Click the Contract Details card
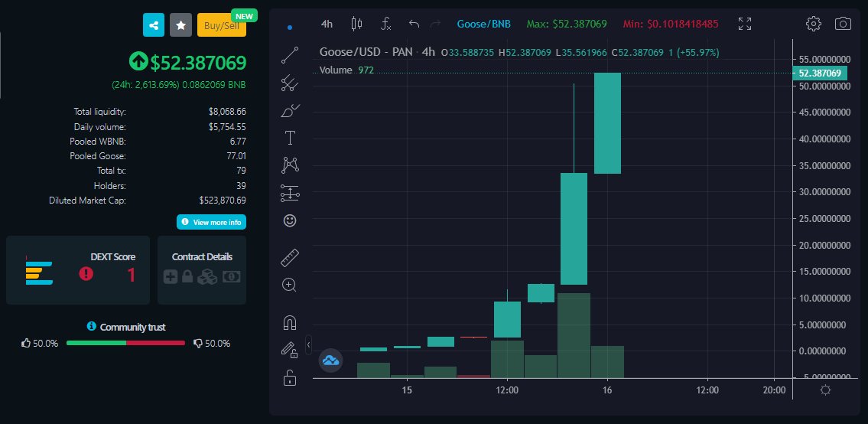 (x=202, y=270)
